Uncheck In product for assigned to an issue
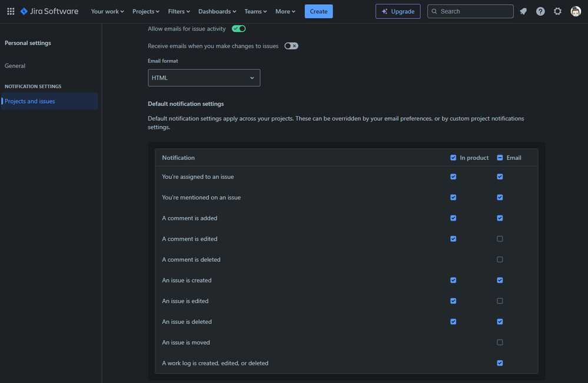 [453, 176]
